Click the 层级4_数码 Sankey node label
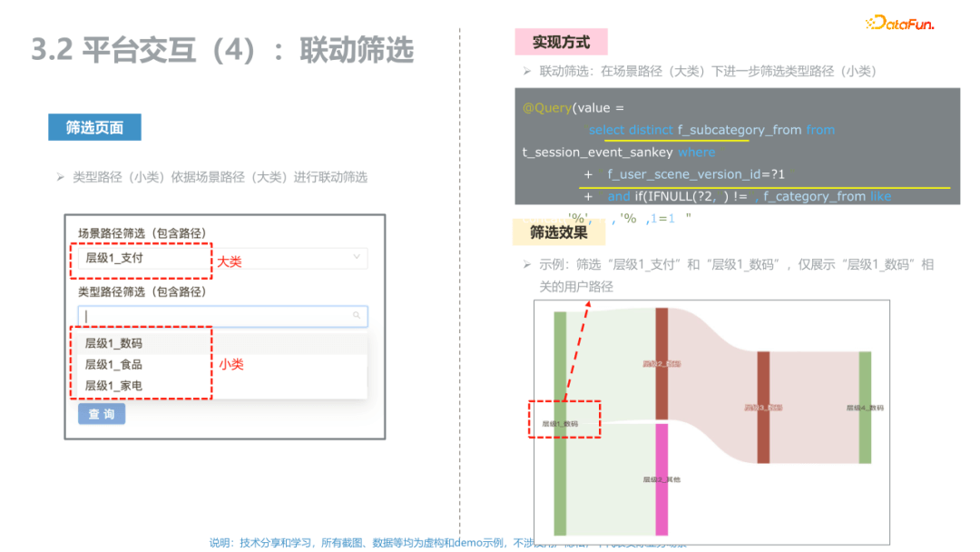Viewport: 980px width, 552px height. tap(865, 408)
